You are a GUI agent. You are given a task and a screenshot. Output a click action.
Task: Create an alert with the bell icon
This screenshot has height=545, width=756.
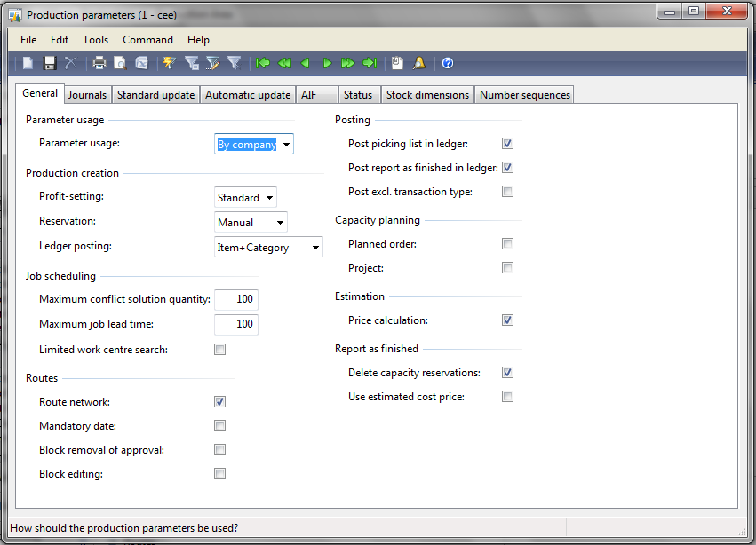click(418, 63)
